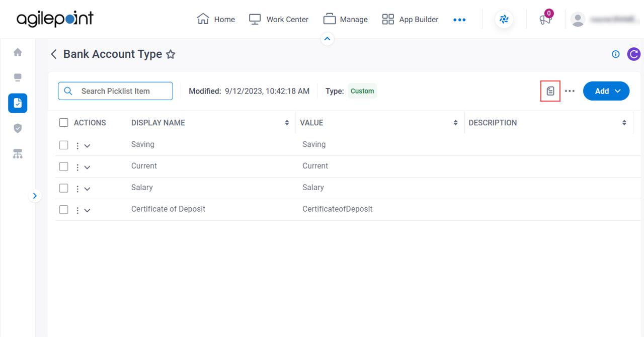Viewport: 644px width, 337px height.
Task: Open the Manage menu
Action: pos(345,19)
